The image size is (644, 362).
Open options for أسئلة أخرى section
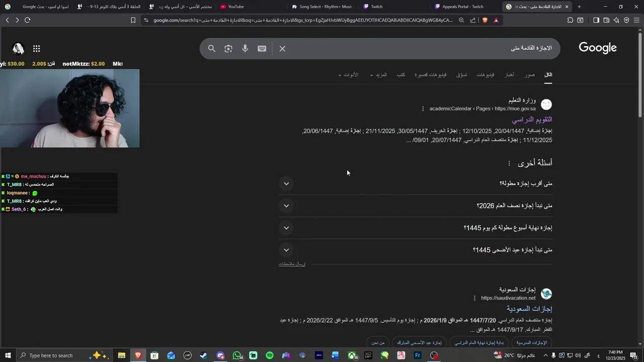click(x=509, y=163)
